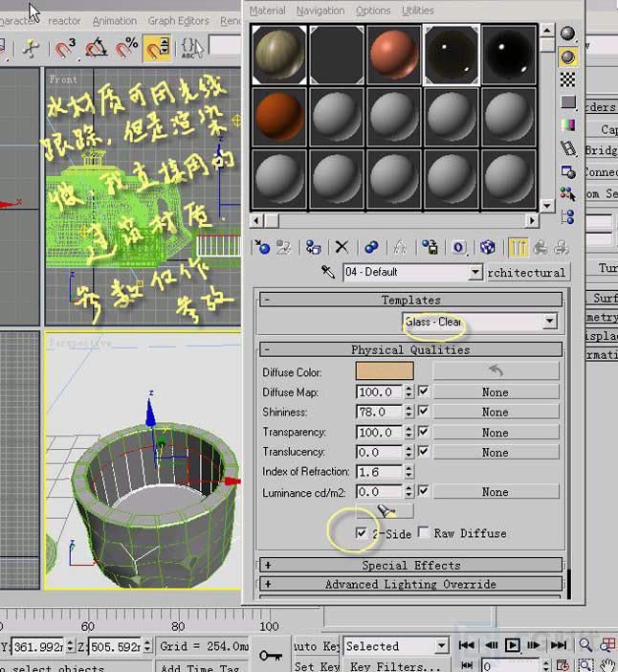Image resolution: width=618 pixels, height=672 pixels.
Task: Click Assign Material to Selection icon
Action: [313, 247]
